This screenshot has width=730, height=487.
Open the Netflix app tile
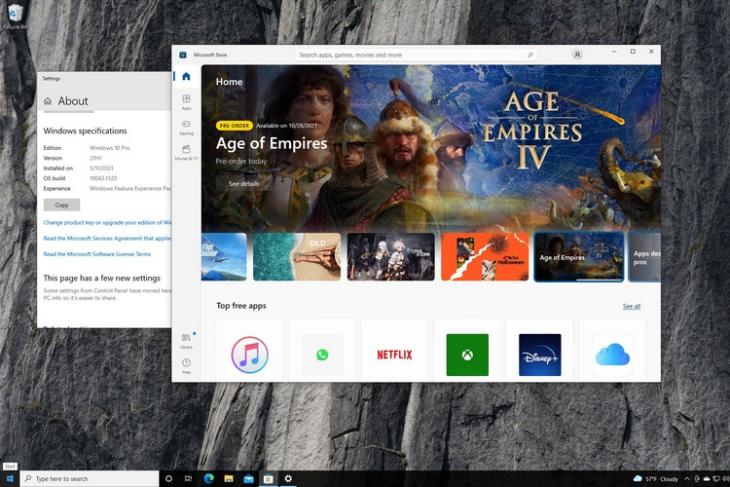[x=395, y=352]
